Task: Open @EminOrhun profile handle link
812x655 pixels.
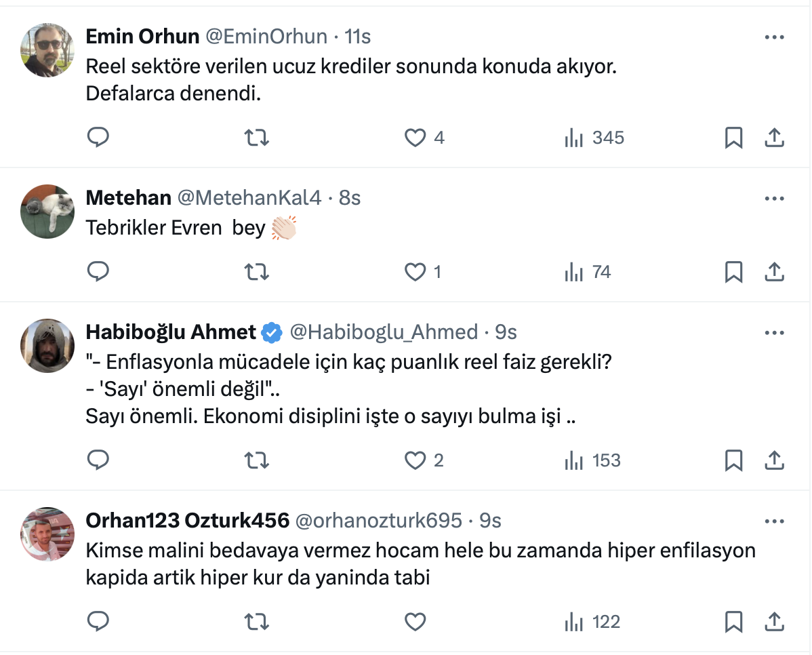Action: tap(266, 36)
